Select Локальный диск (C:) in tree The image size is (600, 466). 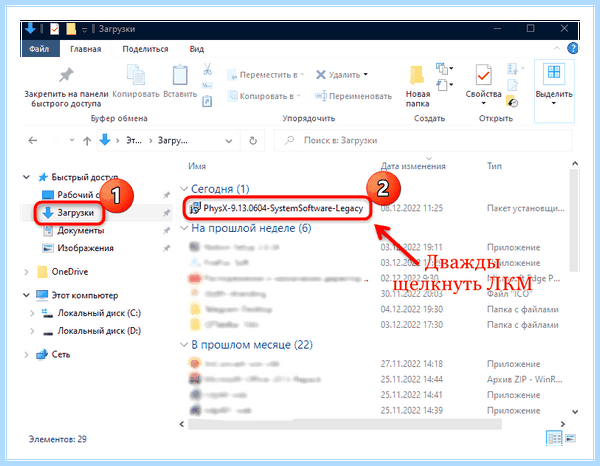(x=91, y=313)
